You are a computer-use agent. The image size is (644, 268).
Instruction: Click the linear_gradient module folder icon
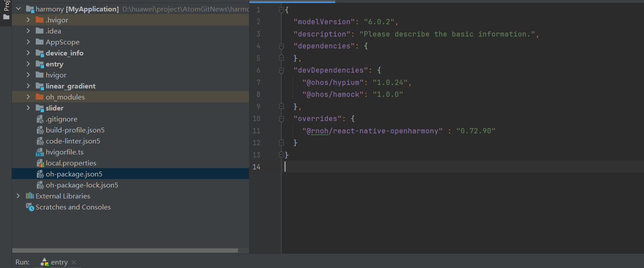point(40,86)
